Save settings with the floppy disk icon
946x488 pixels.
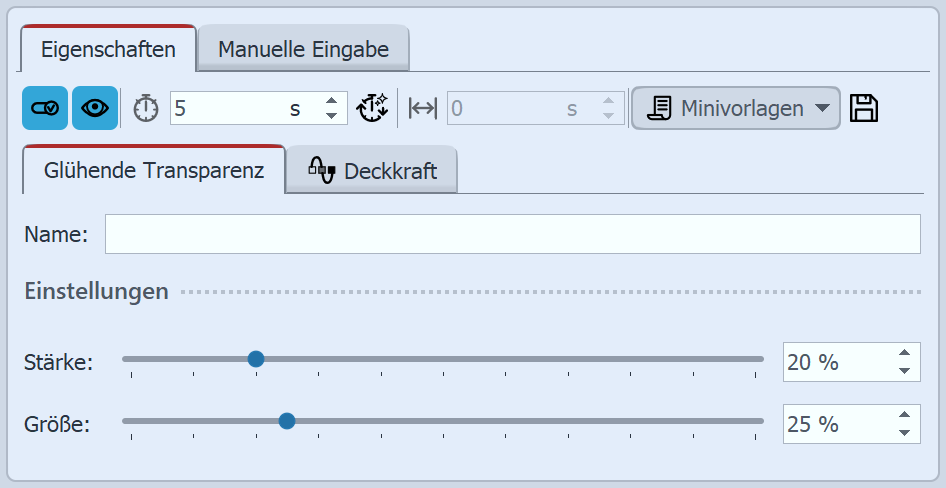coord(864,108)
